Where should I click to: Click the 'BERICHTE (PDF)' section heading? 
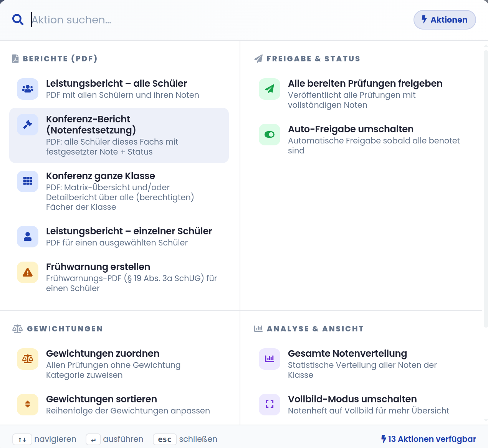[x=60, y=59]
